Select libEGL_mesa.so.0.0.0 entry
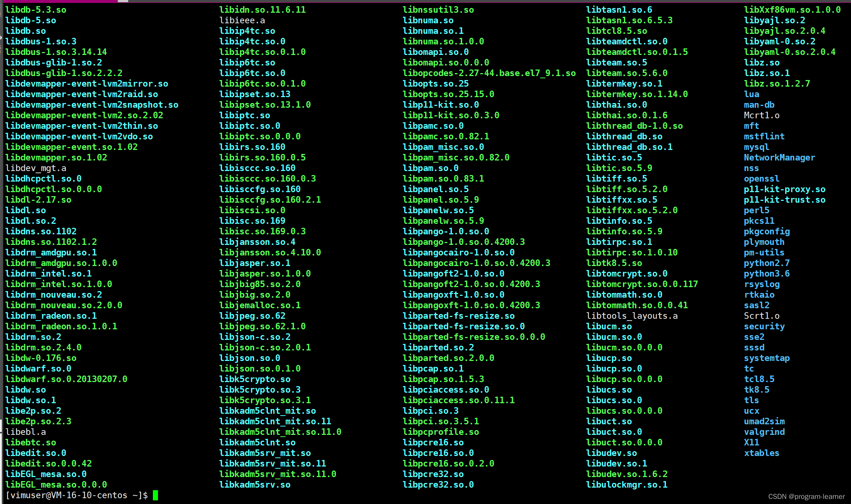This screenshot has height=504, width=851. (x=56, y=485)
